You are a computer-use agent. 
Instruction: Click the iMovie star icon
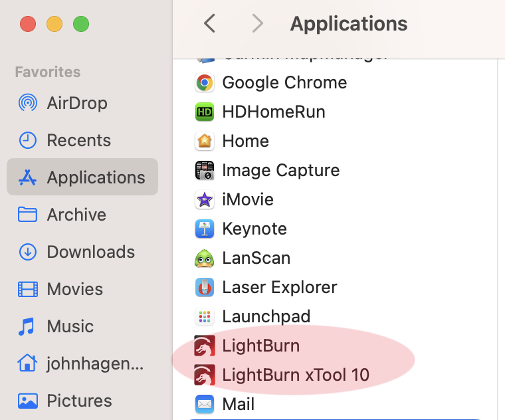pos(205,199)
